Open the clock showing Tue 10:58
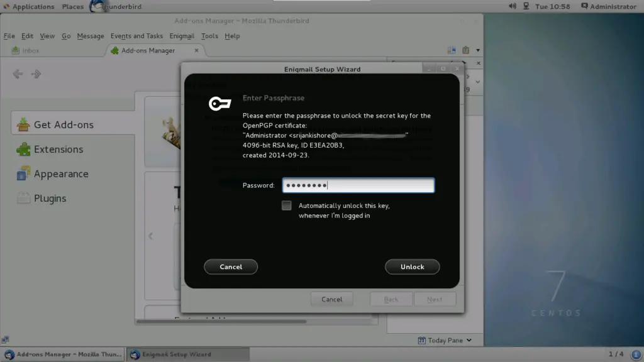Viewport: 644px width, 362px height. [552, 6]
